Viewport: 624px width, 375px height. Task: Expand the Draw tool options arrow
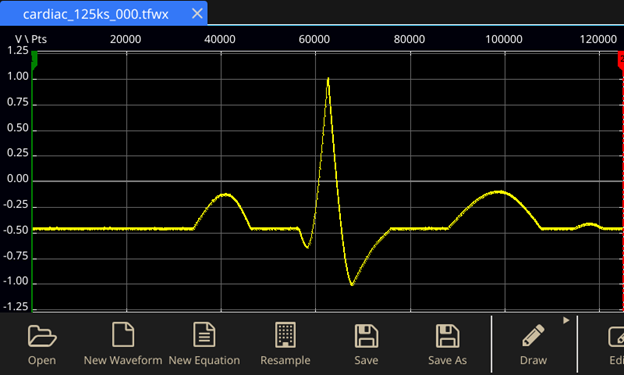(x=566, y=320)
